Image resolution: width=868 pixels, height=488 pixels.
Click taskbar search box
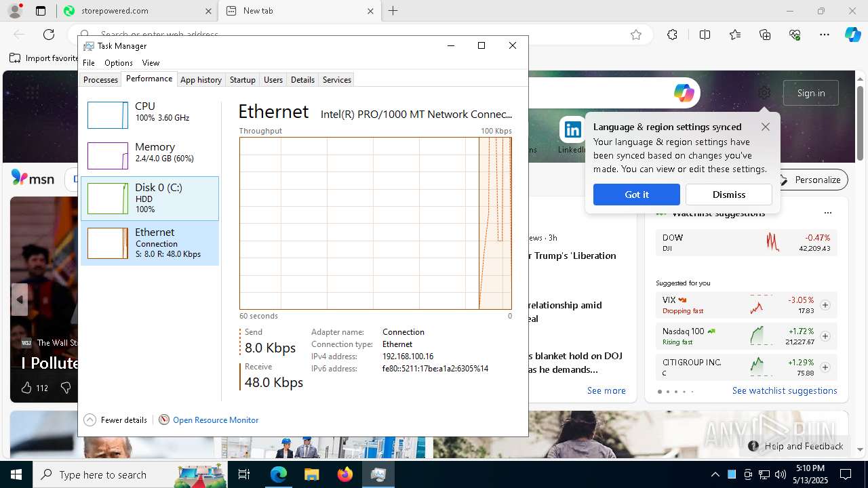[x=129, y=474]
